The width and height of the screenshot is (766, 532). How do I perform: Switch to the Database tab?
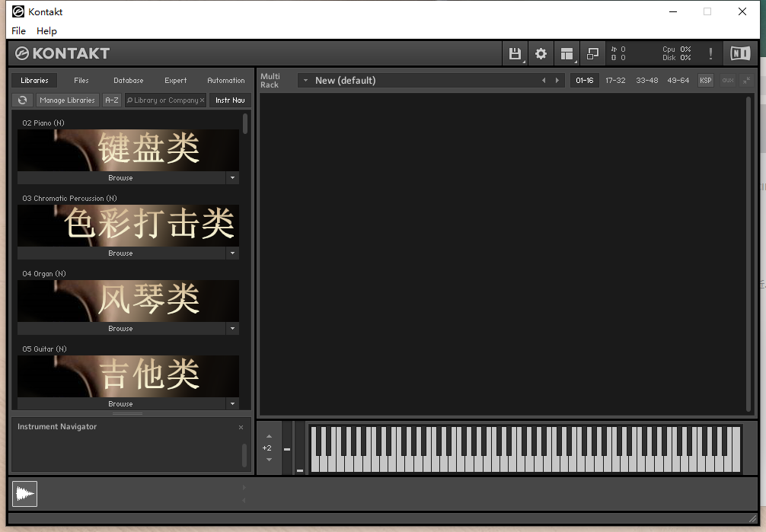point(129,81)
